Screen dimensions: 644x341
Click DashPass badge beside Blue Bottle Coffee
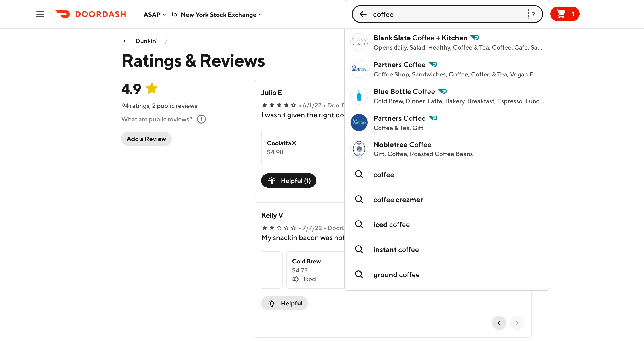442,91
